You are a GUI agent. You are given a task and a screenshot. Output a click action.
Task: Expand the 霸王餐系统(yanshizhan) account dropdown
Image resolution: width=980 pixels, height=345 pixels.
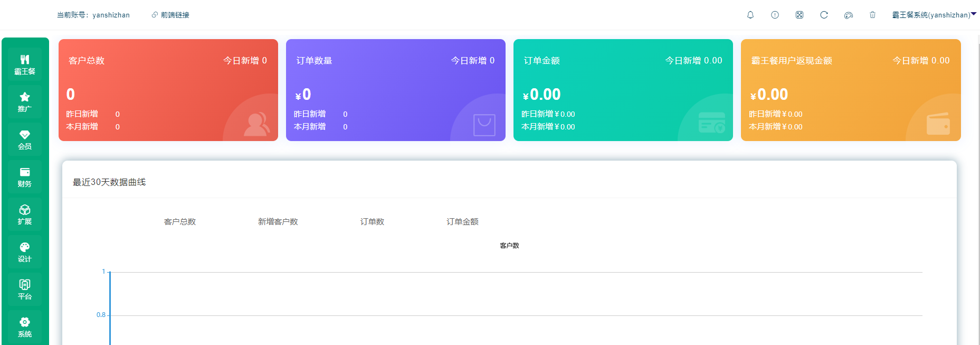(933, 15)
